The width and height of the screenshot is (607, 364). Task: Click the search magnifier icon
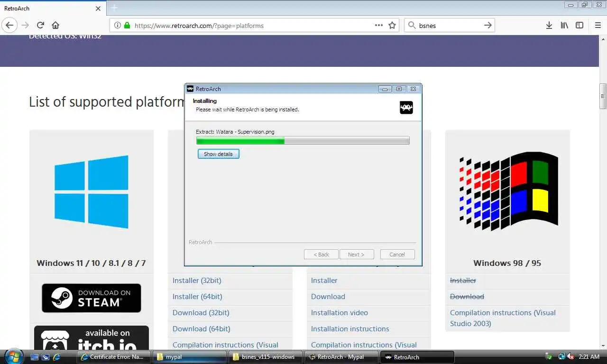(x=412, y=26)
